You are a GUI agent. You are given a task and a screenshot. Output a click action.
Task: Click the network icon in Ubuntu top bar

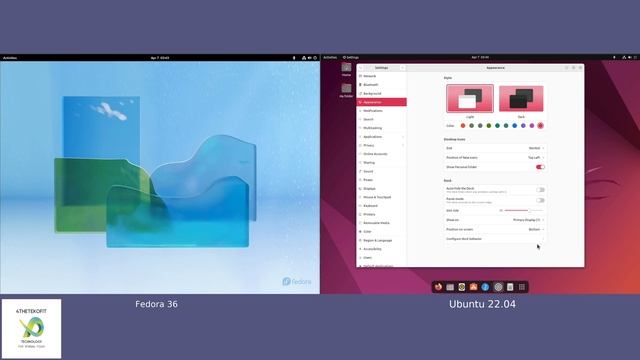[x=624, y=58]
